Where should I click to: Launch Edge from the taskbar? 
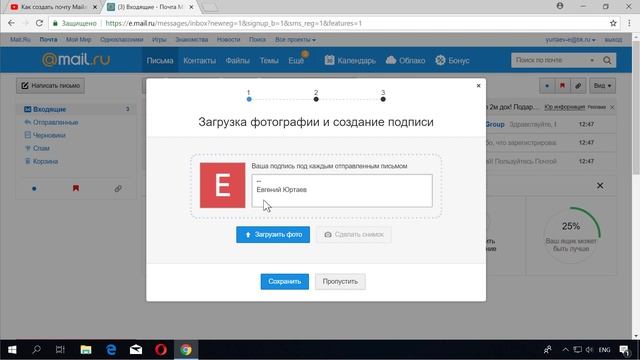111,350
